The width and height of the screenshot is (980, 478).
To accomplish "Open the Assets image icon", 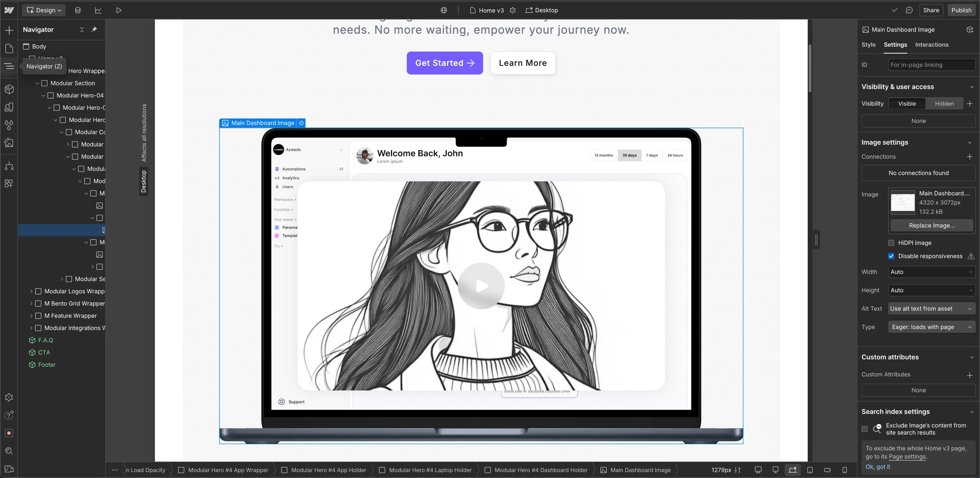I will coord(9,143).
